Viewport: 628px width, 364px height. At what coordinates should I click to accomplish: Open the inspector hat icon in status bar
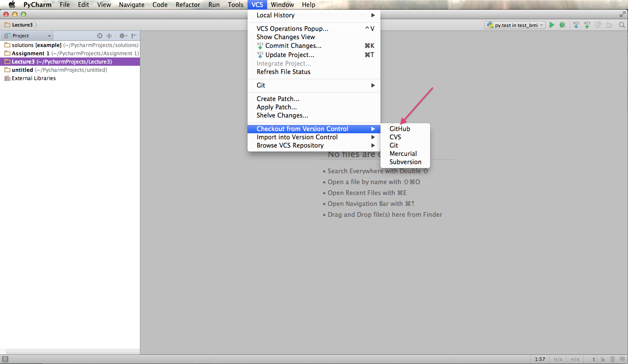pyautogui.click(x=613, y=359)
